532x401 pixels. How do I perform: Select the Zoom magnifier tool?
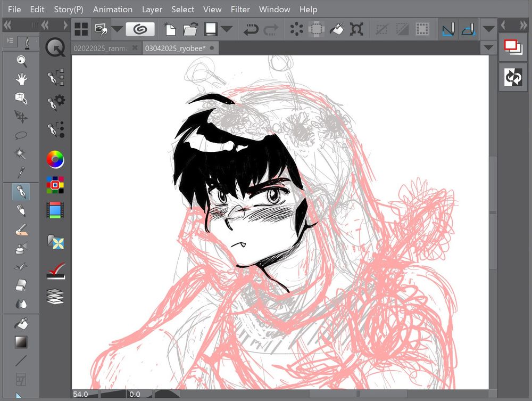click(21, 61)
